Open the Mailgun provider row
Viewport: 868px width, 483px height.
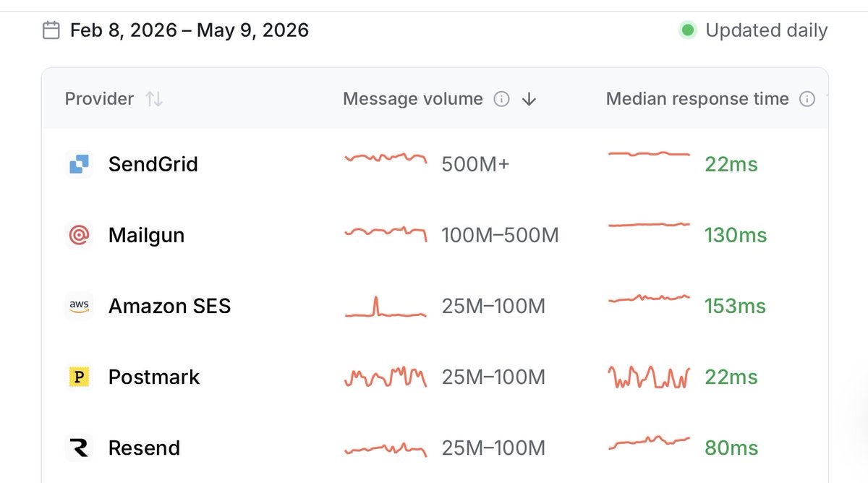[x=435, y=235]
